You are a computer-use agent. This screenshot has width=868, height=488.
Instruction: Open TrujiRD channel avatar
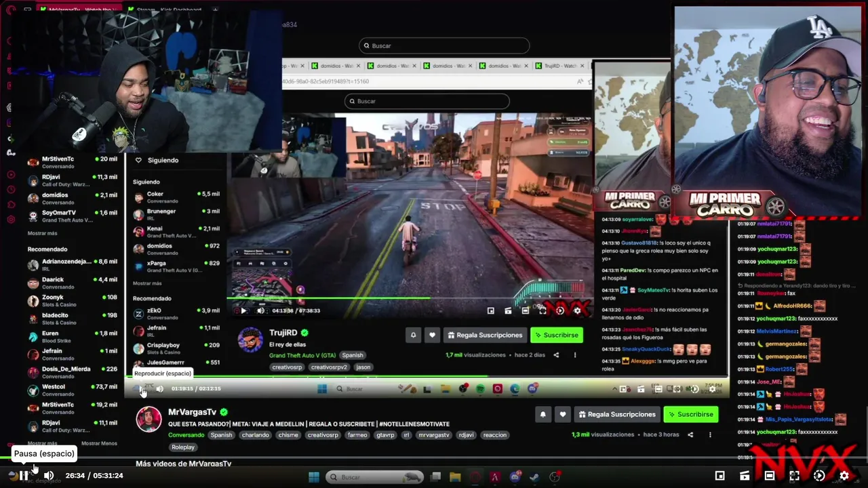pyautogui.click(x=250, y=340)
